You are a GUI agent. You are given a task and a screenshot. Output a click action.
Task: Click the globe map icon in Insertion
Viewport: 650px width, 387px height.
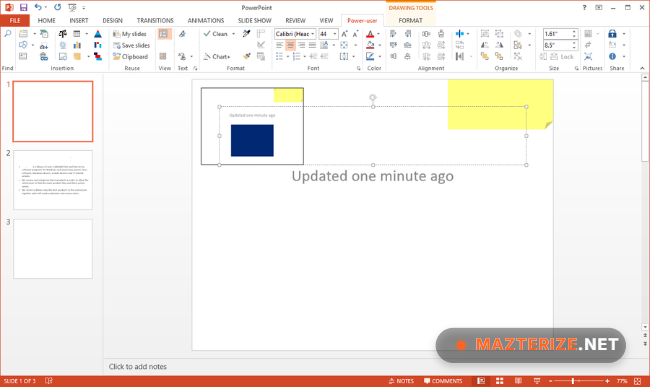pyautogui.click(x=63, y=45)
